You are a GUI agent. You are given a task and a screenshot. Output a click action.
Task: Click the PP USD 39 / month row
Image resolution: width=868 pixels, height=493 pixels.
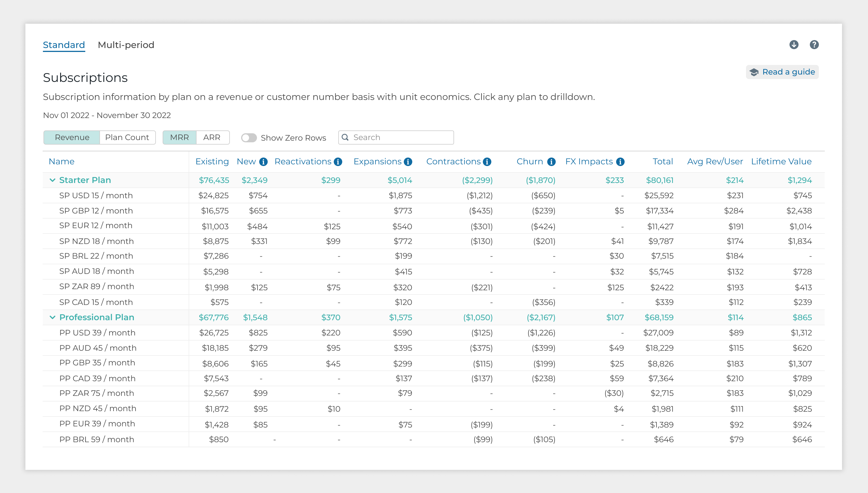(x=433, y=333)
